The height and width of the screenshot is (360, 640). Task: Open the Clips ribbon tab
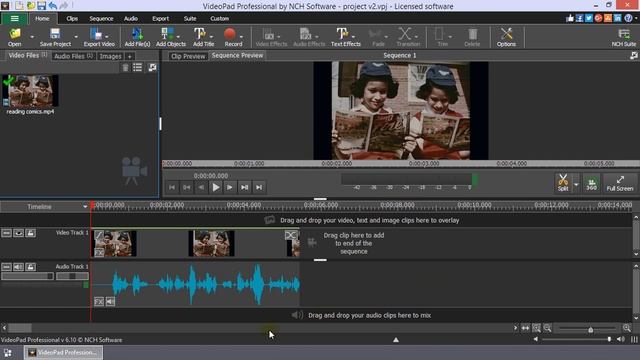click(72, 18)
